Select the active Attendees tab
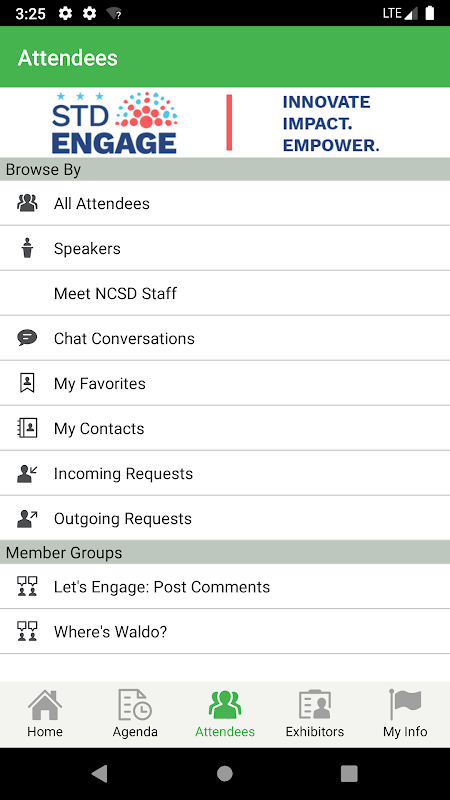This screenshot has height=800, width=450. tap(225, 714)
